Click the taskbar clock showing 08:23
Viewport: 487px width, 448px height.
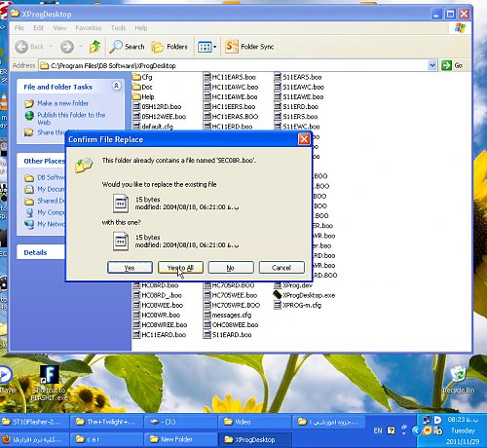coord(463,420)
